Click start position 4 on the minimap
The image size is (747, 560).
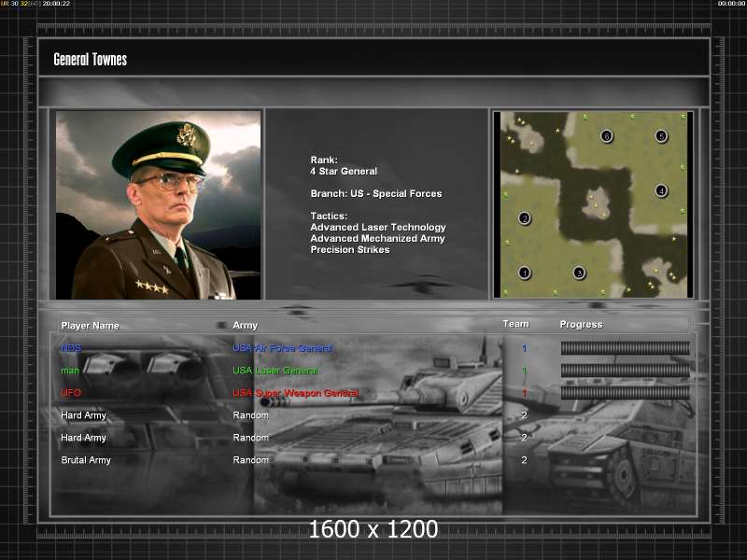[661, 191]
